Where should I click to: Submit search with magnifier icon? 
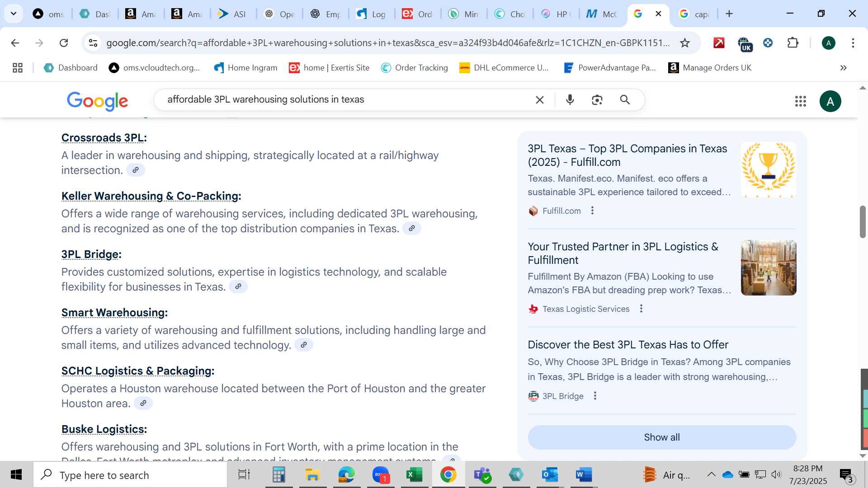tap(625, 100)
